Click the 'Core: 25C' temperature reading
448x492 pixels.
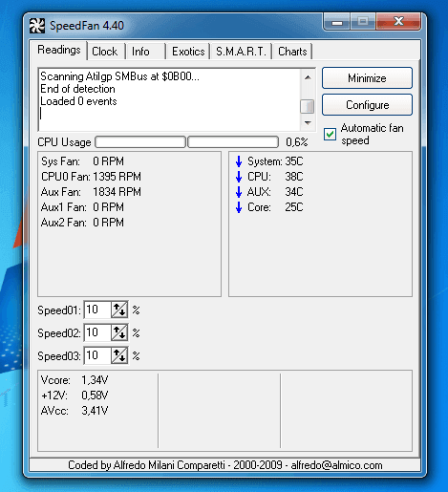coord(275,207)
